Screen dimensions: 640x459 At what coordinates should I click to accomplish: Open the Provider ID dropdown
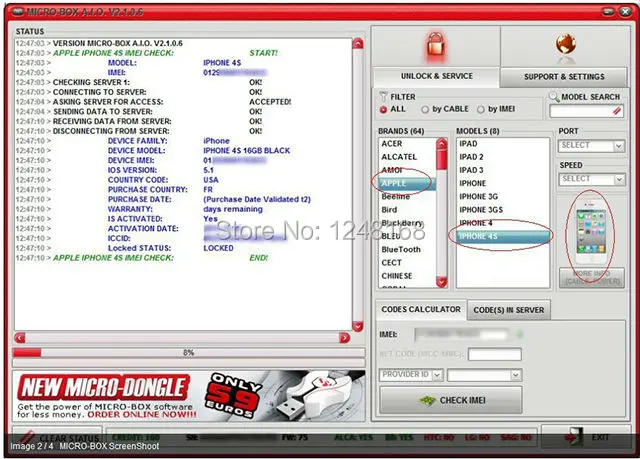point(411,375)
